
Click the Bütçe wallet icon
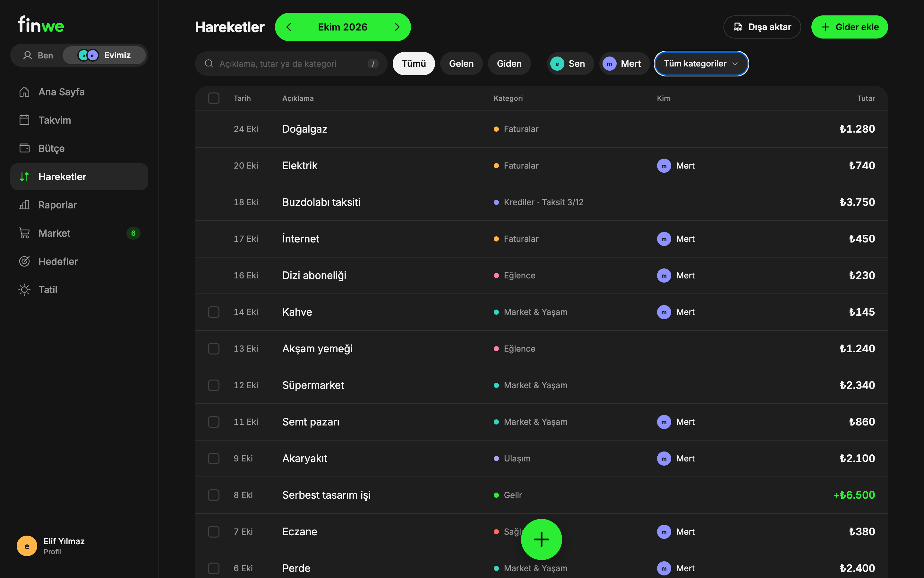[x=24, y=148]
